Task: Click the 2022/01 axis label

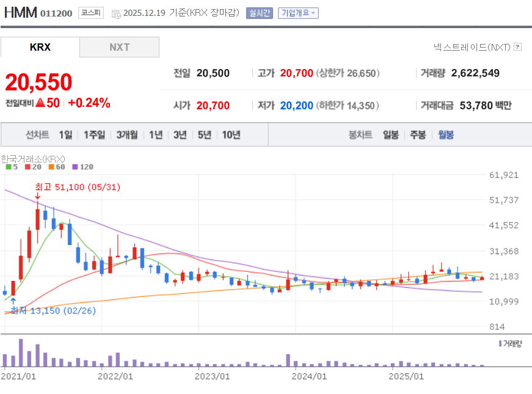Action: click(115, 376)
